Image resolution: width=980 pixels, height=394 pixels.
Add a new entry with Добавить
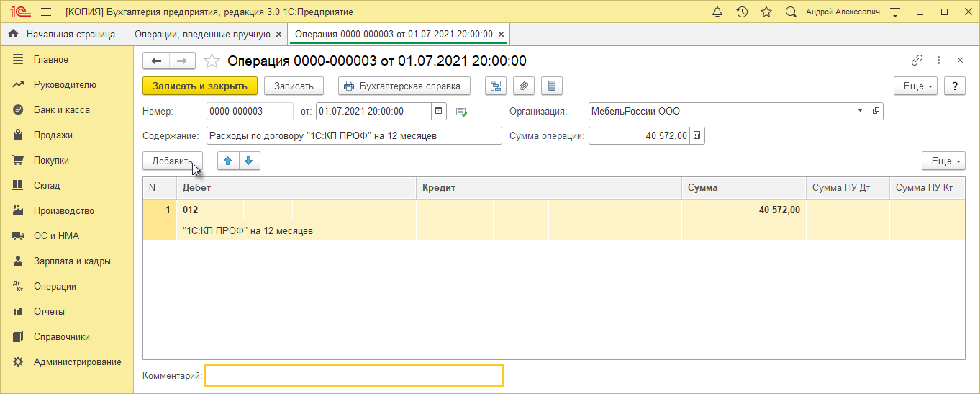[173, 161]
